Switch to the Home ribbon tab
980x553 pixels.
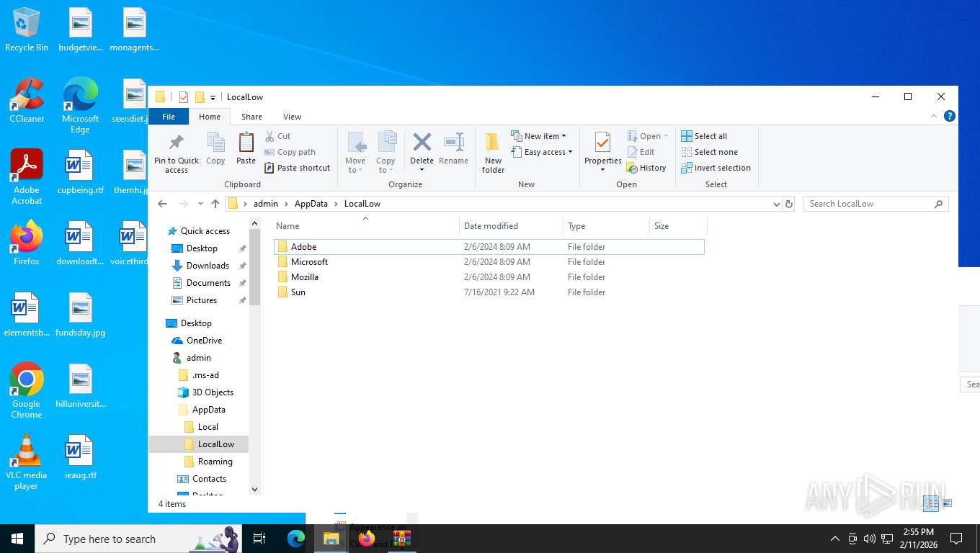[210, 117]
